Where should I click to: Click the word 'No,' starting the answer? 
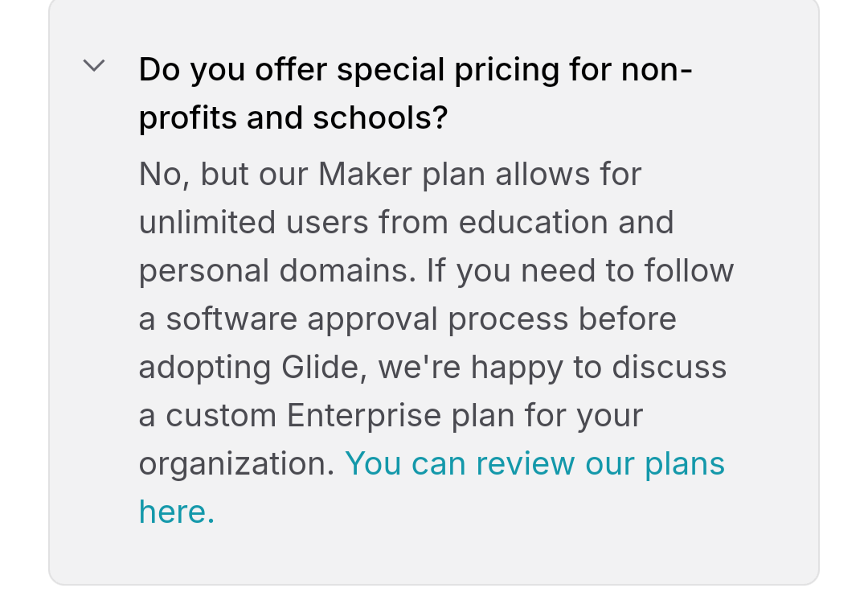tap(165, 175)
